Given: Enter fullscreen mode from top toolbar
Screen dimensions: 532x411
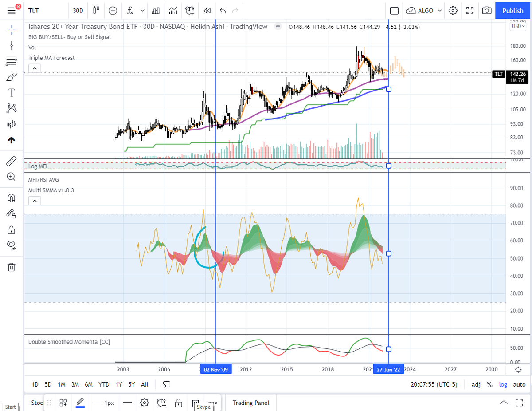Looking at the screenshot, I should pyautogui.click(x=470, y=10).
